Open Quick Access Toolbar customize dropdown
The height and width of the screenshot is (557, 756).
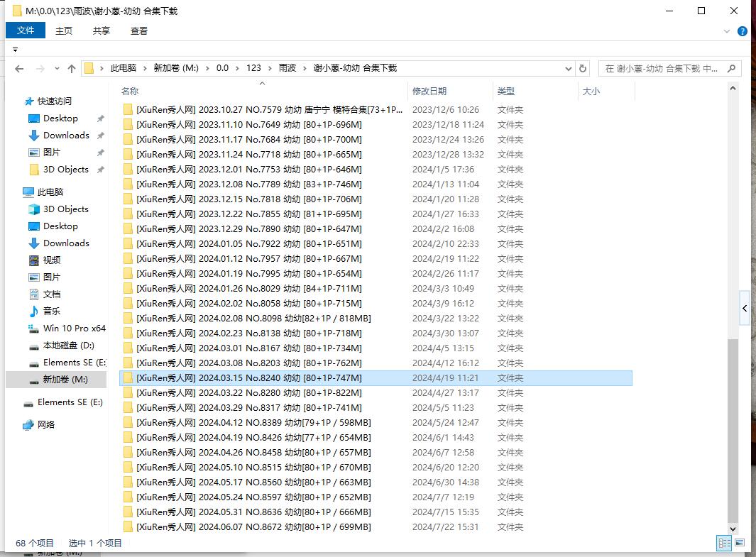click(16, 50)
